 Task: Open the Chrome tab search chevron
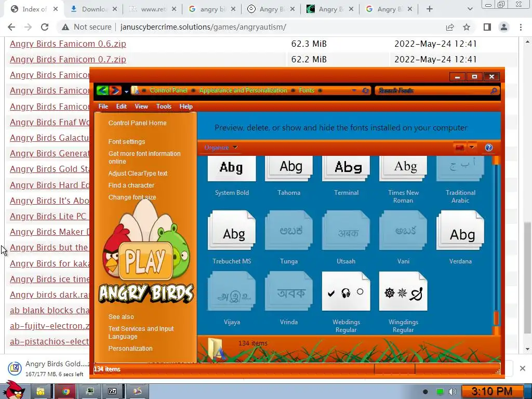pyautogui.click(x=470, y=9)
